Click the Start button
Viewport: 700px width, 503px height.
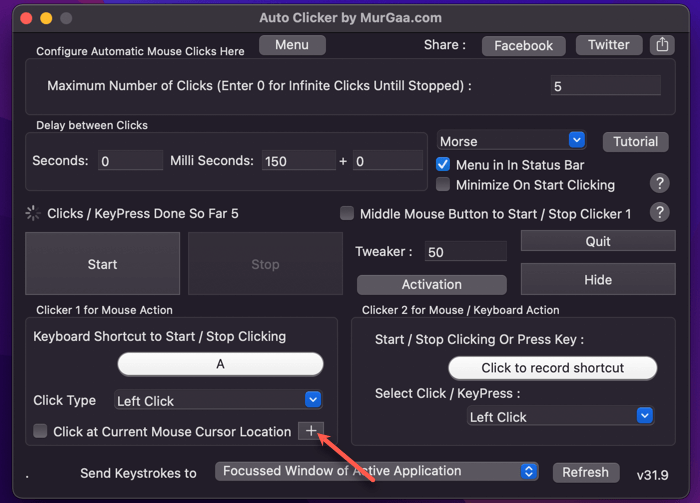(103, 263)
